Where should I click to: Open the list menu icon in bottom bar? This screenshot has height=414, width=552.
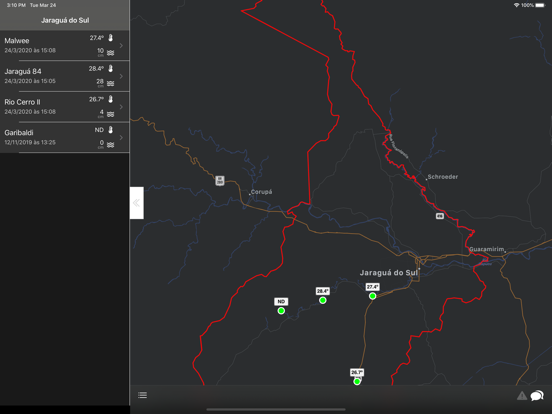[x=143, y=395]
